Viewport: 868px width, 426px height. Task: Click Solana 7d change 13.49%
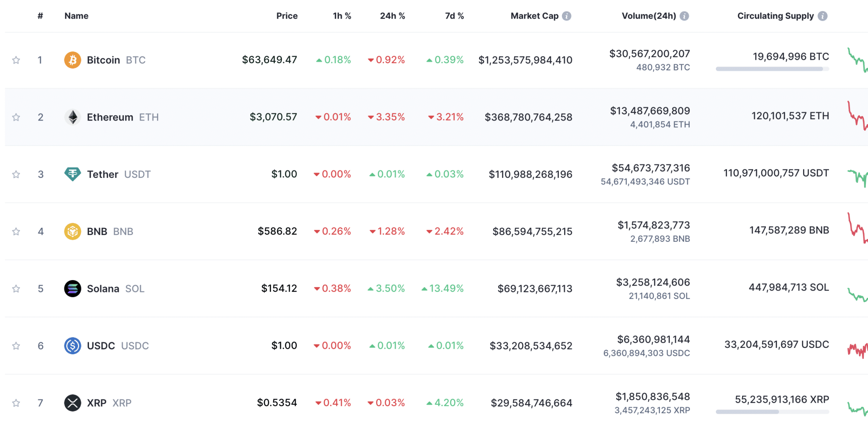tap(442, 289)
